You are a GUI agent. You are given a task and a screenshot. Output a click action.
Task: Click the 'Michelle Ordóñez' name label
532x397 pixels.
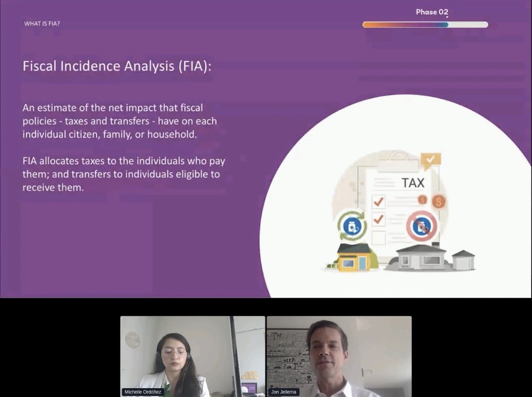point(143,392)
